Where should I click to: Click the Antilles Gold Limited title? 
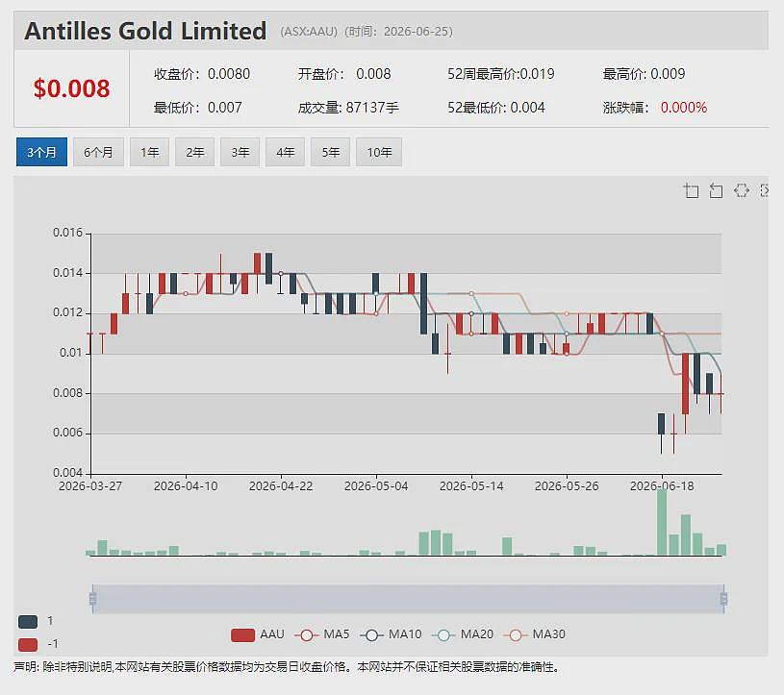pos(145,31)
